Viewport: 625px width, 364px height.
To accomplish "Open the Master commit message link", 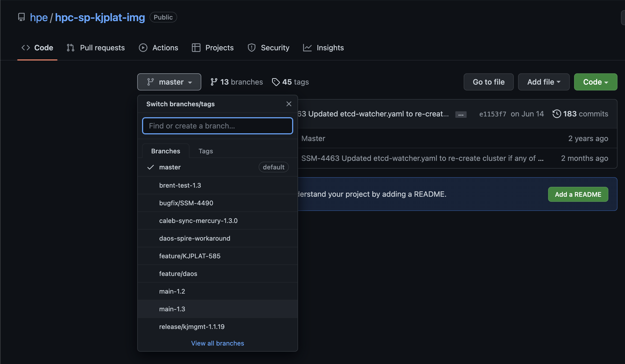I will pyautogui.click(x=313, y=138).
